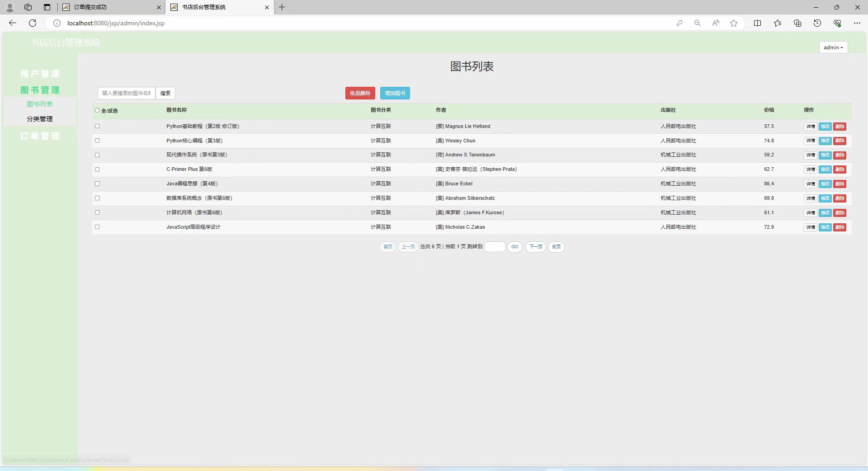Open the tab actions menu icon
Image resolution: width=868 pixels, height=471 pixels.
click(x=47, y=7)
